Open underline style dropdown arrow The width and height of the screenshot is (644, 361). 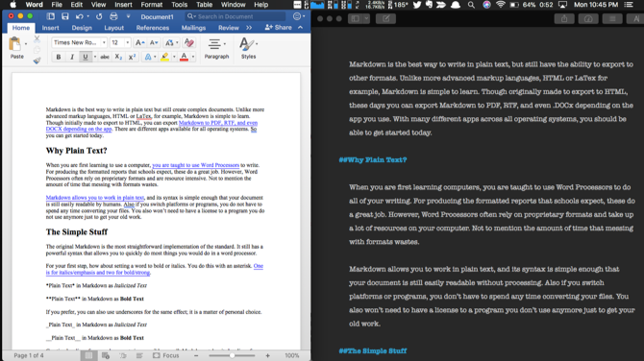95,57
